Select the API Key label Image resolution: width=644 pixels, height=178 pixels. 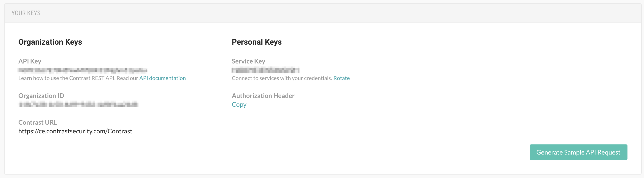tap(30, 61)
